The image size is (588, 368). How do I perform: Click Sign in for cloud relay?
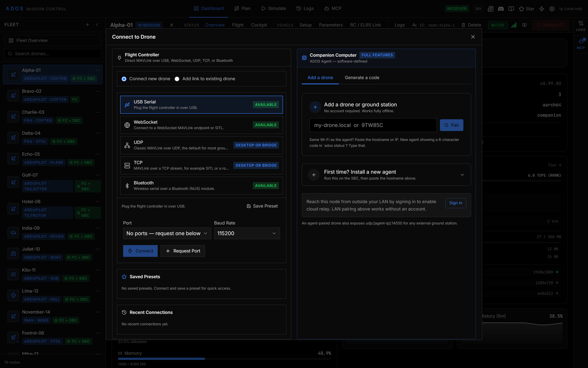[x=456, y=203]
